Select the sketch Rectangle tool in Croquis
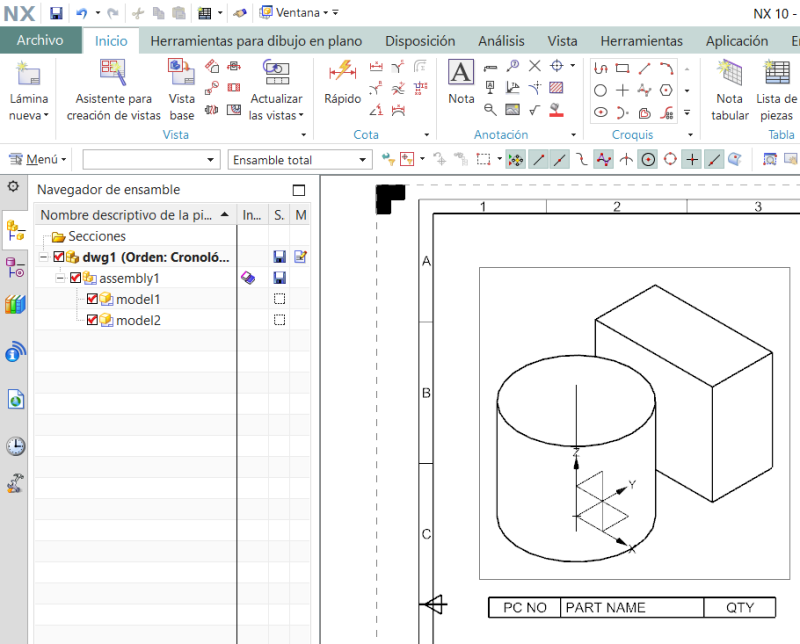The width and height of the screenshot is (800, 644). (x=622, y=68)
